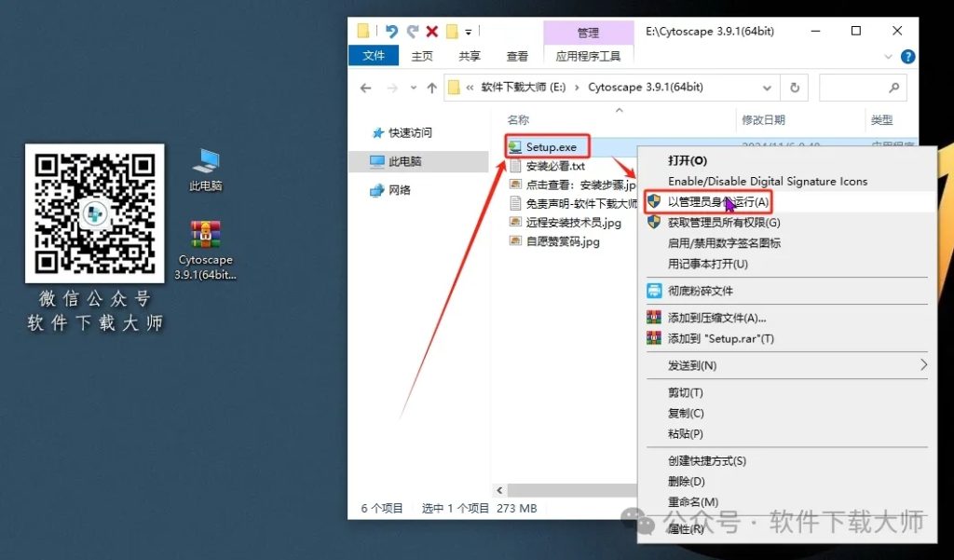954x560 pixels.
Task: Click the Redo icon on quick access toolbar
Action: pyautogui.click(x=413, y=31)
